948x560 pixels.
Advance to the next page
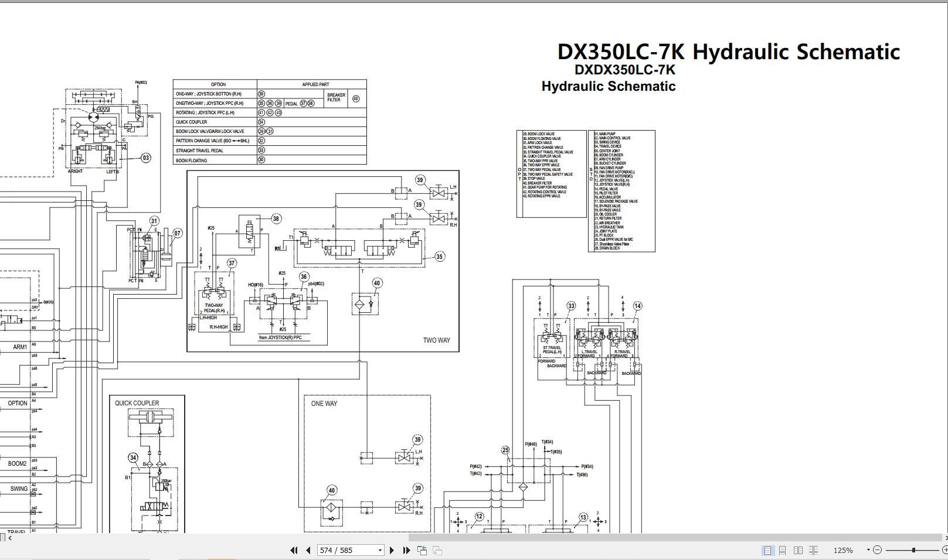point(392,550)
